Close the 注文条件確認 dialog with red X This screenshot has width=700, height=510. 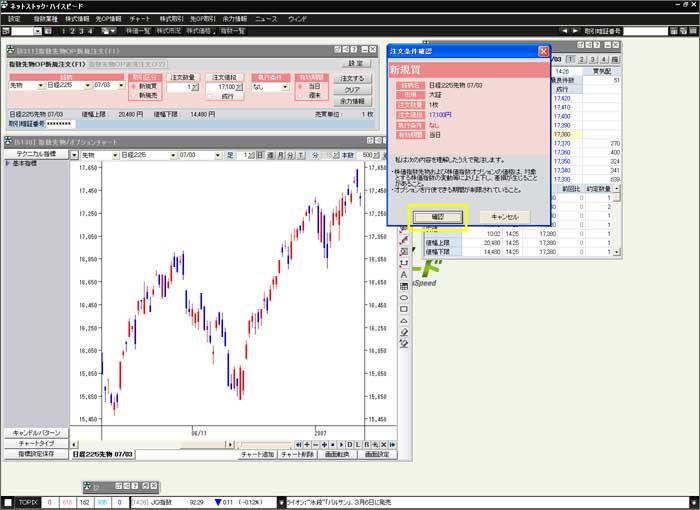pos(543,51)
